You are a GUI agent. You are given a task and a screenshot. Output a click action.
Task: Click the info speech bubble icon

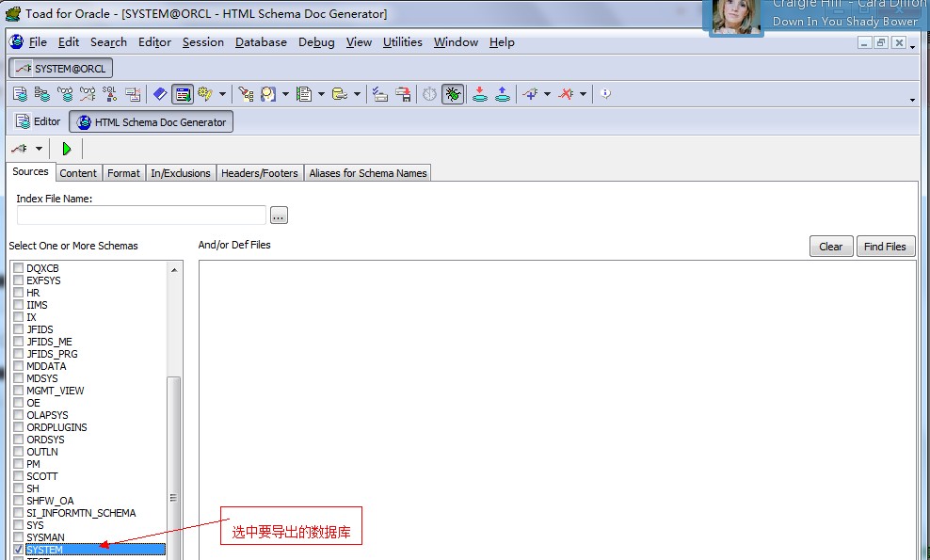pos(605,94)
